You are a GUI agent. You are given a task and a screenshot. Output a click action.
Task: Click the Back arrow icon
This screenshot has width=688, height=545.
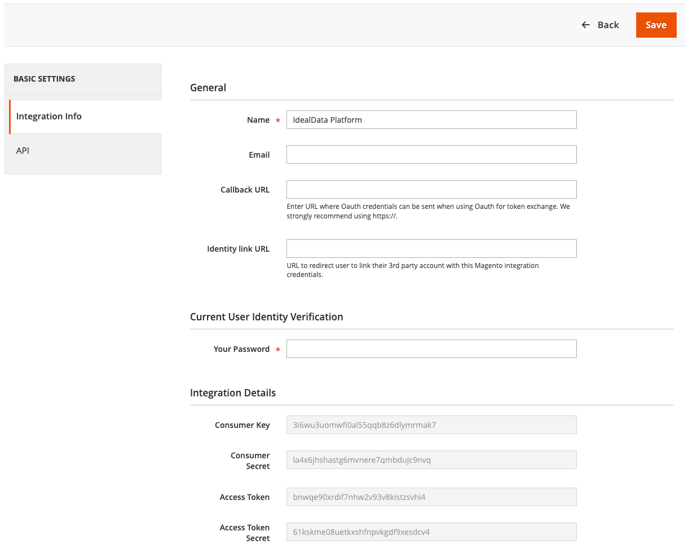coord(586,25)
